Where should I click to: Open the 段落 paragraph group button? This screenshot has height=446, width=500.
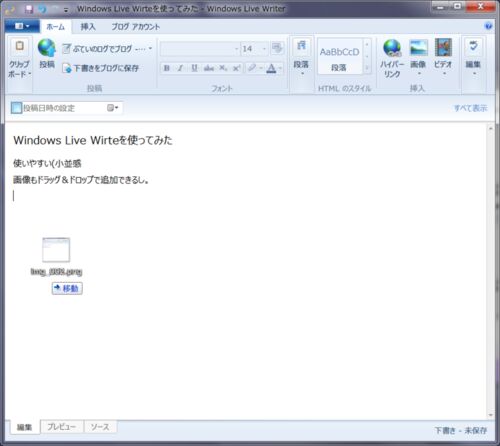click(301, 56)
